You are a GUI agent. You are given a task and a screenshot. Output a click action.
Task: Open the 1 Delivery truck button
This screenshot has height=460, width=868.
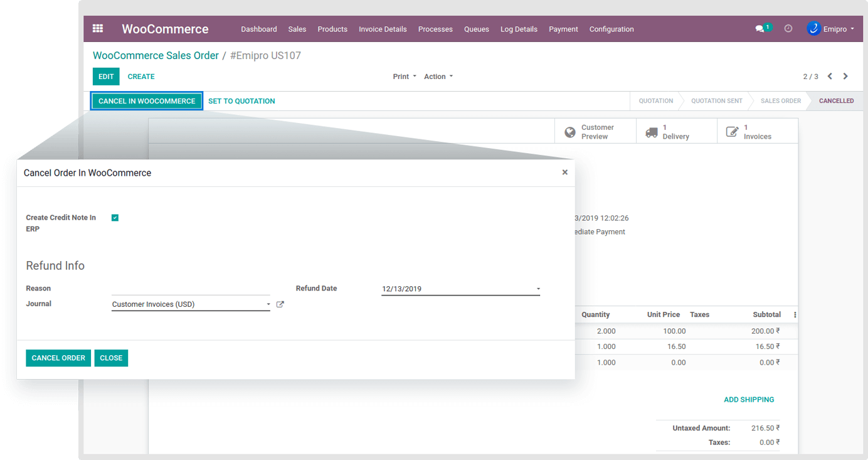click(677, 132)
